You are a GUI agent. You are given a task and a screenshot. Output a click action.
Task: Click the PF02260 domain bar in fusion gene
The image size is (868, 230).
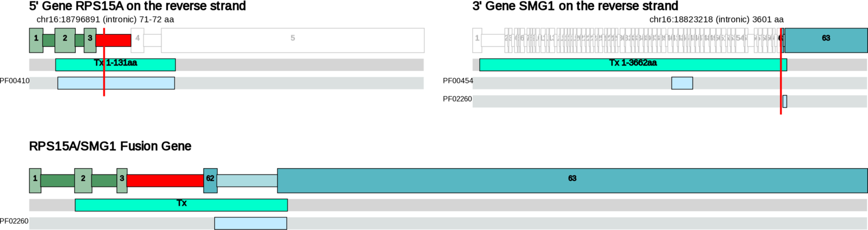click(251, 223)
